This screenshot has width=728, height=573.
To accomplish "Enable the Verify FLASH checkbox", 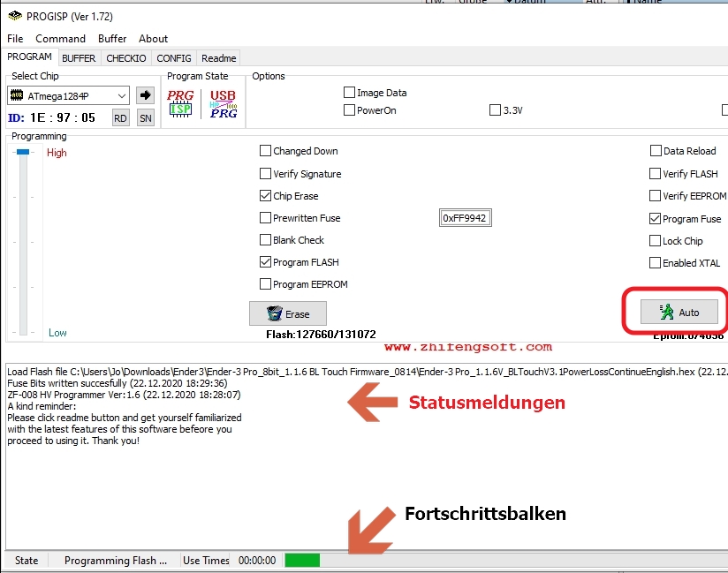I will [x=655, y=174].
